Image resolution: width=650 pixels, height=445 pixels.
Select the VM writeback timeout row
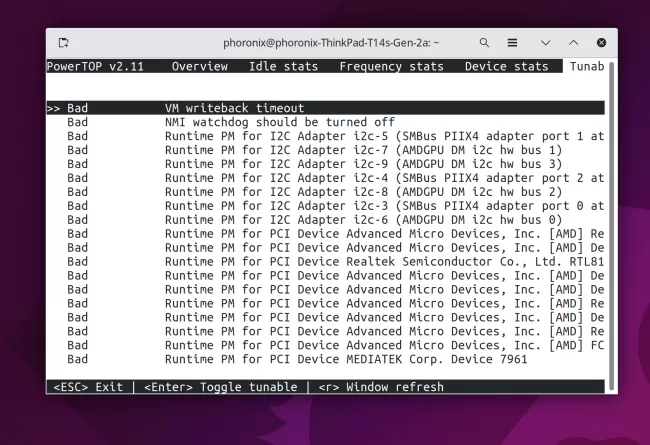(325, 108)
